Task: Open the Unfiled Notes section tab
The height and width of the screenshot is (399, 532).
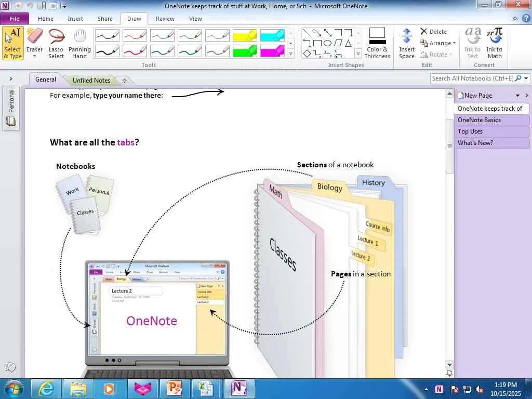Action: [x=91, y=81]
